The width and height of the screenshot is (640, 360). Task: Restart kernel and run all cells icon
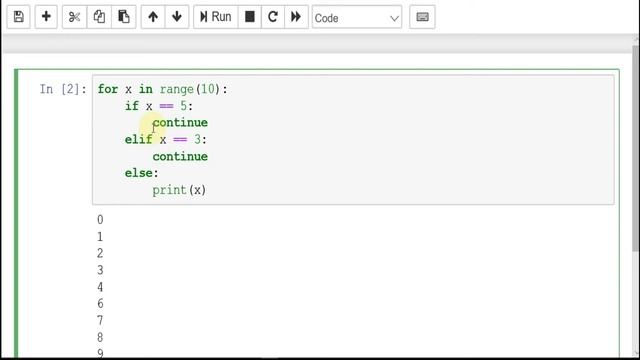pyautogui.click(x=296, y=17)
